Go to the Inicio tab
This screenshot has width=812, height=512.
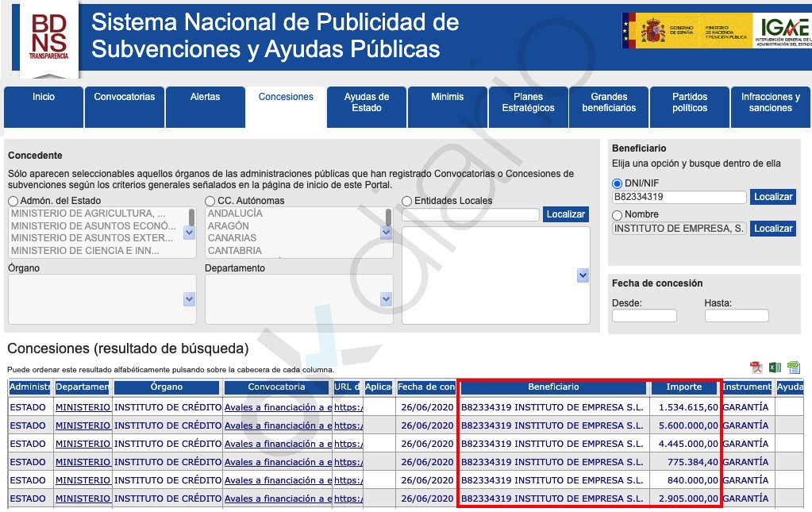coord(44,106)
